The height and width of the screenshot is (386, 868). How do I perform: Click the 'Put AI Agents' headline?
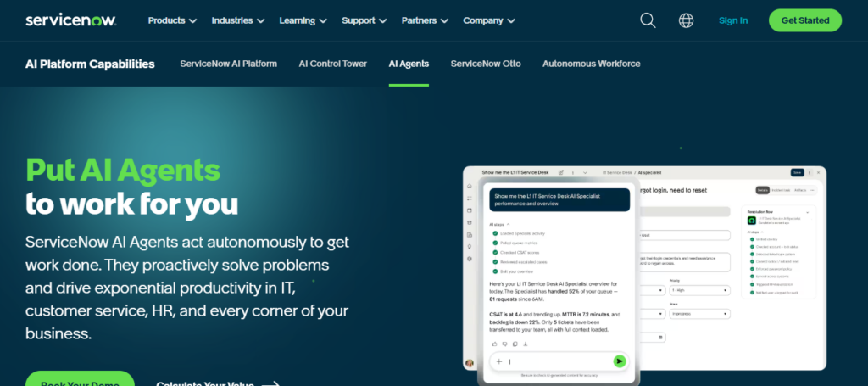click(123, 170)
